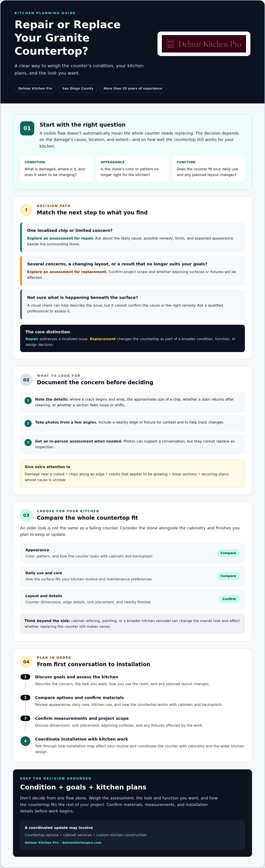Viewport: 265px width, 868px height.
Task: Click Compare badge in Daily use and care row
Action: (x=228, y=576)
